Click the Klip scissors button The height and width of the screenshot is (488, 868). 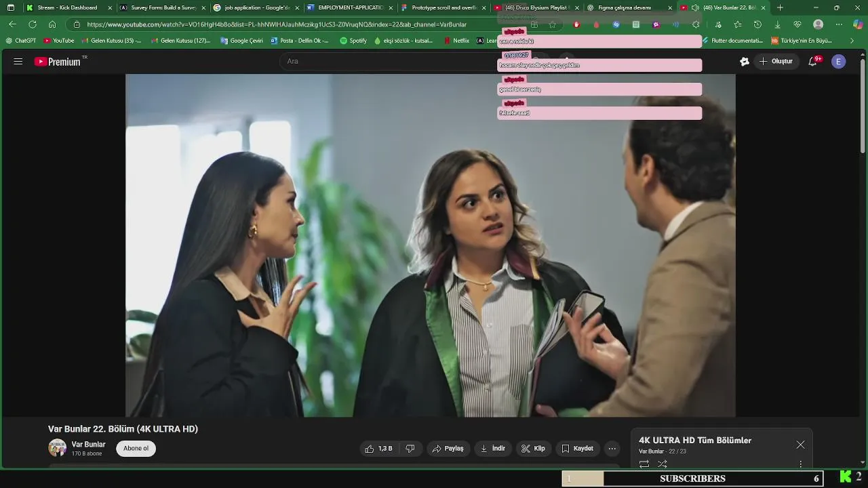[x=533, y=449]
